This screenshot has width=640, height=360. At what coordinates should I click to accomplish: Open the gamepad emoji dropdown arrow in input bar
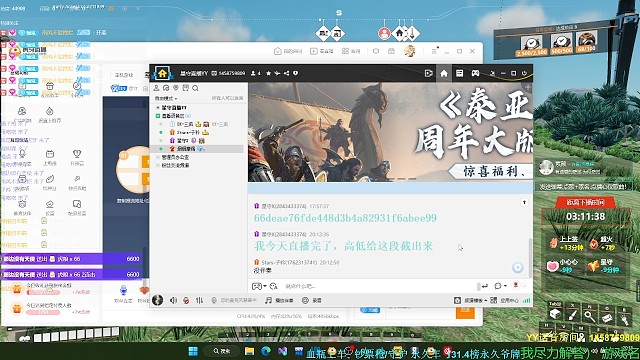pyautogui.click(x=265, y=286)
